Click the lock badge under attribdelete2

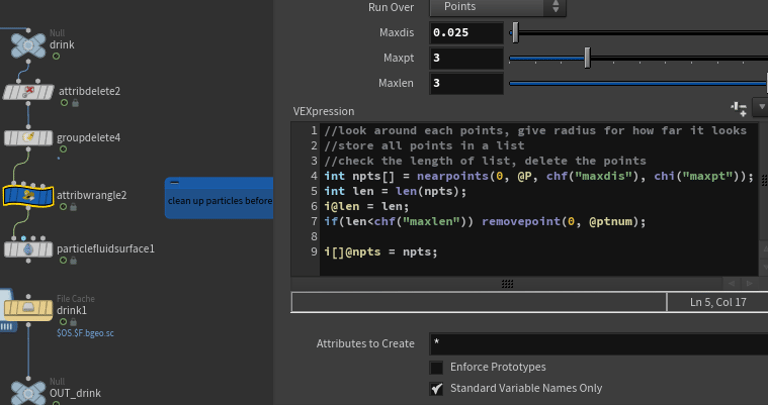click(75, 103)
